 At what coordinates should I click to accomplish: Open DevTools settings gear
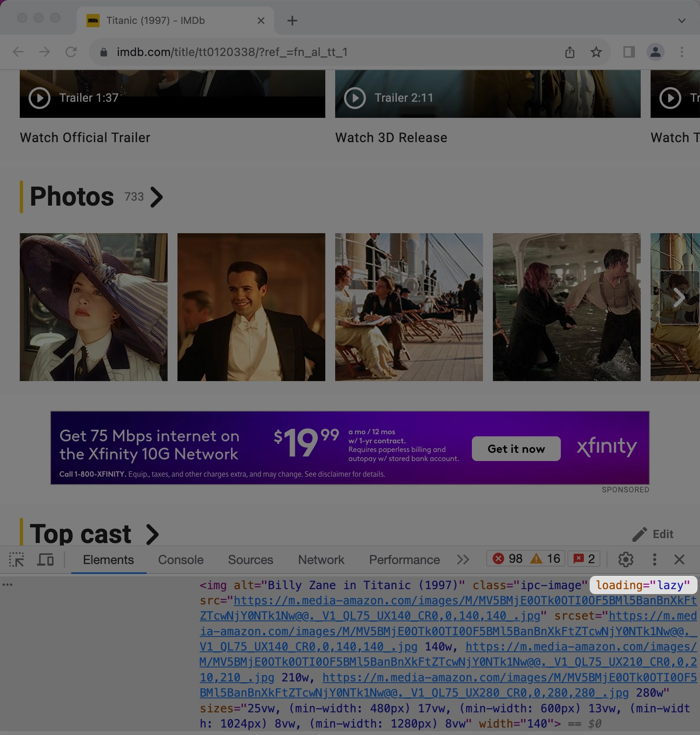pyautogui.click(x=625, y=559)
